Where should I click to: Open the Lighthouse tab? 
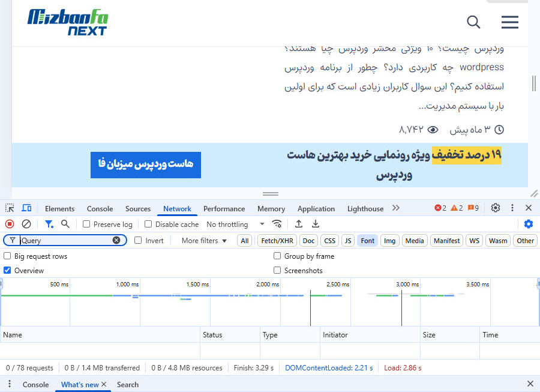pos(365,209)
